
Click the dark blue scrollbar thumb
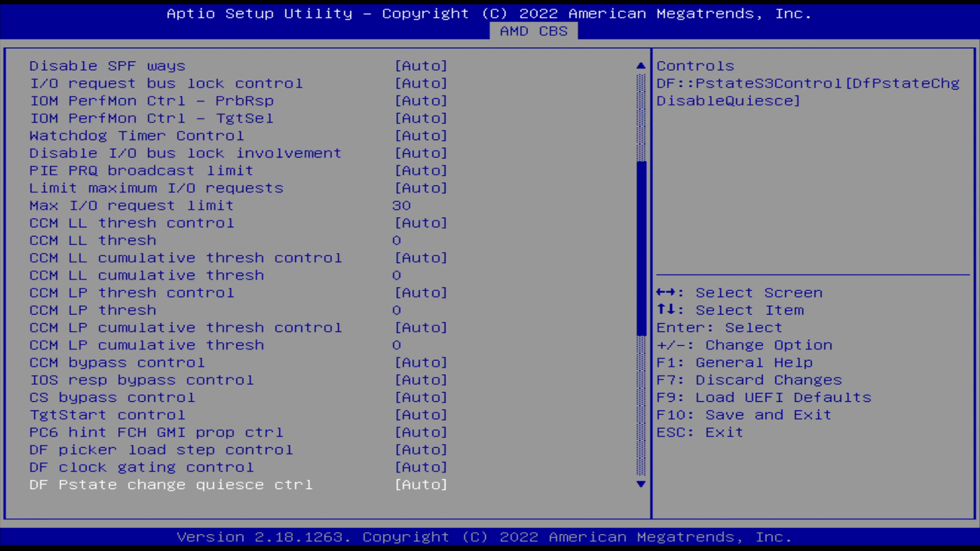click(x=641, y=249)
